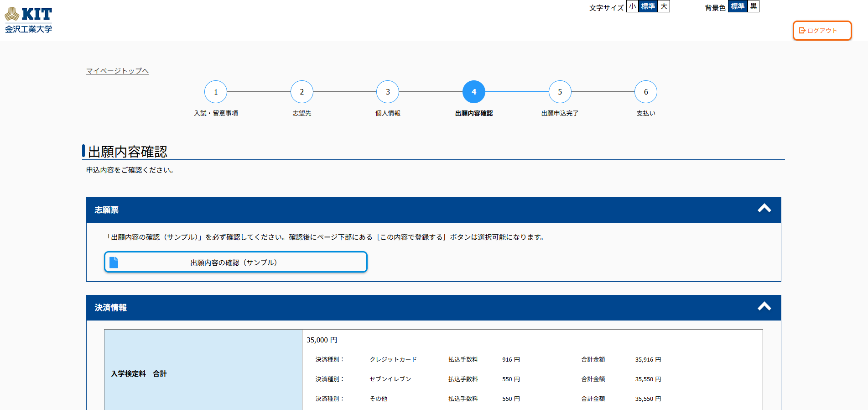
Task: Open the マイページトップへ link
Action: 117,71
